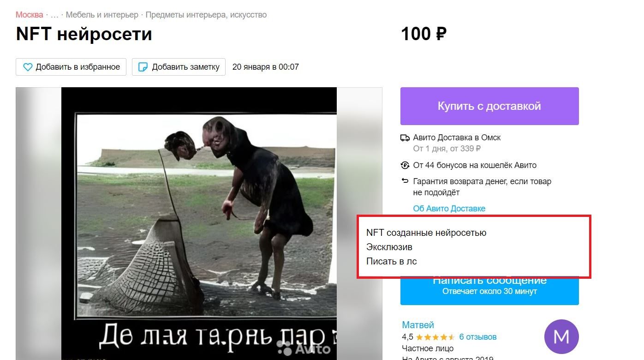Expand collapsed breadcrumb ellipsis

pyautogui.click(x=54, y=15)
